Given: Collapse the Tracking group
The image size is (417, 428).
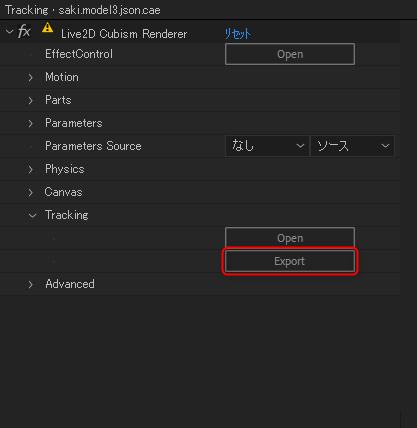Looking at the screenshot, I should tap(32, 216).
